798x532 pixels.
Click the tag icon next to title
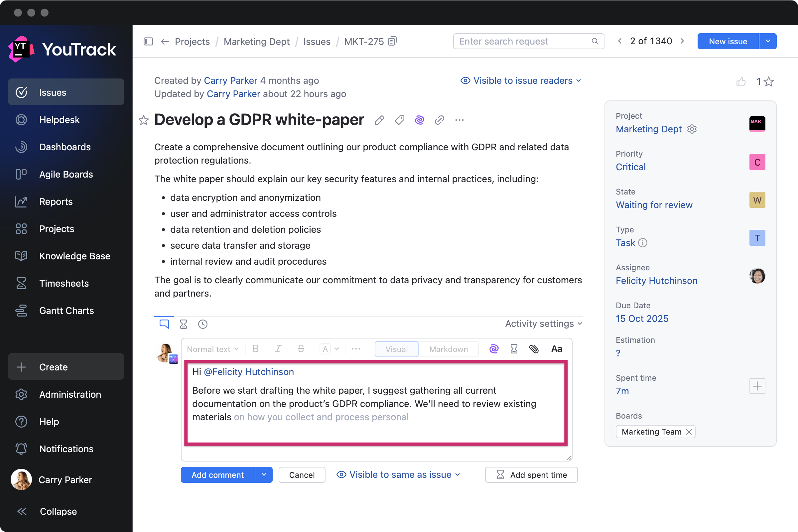399,120
